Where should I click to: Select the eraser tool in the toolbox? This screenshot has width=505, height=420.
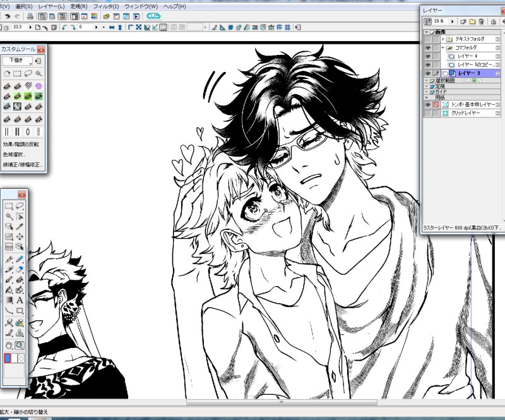click(x=20, y=270)
